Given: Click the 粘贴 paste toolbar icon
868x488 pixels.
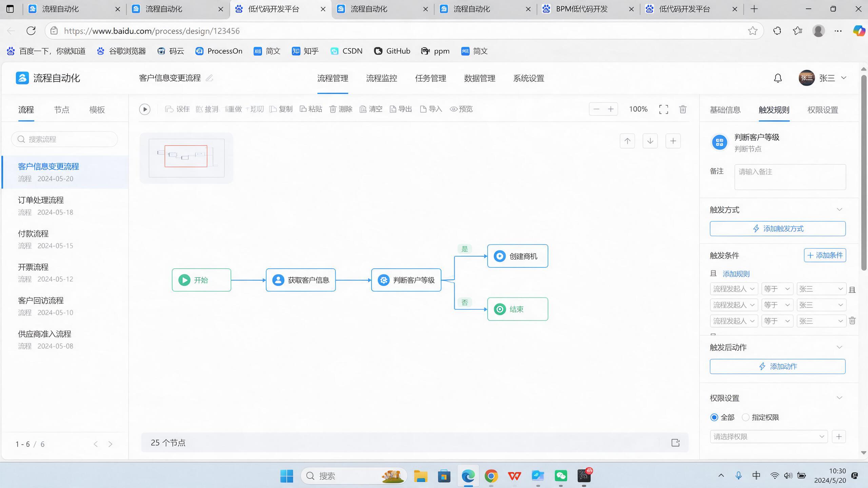Looking at the screenshot, I should (311, 109).
